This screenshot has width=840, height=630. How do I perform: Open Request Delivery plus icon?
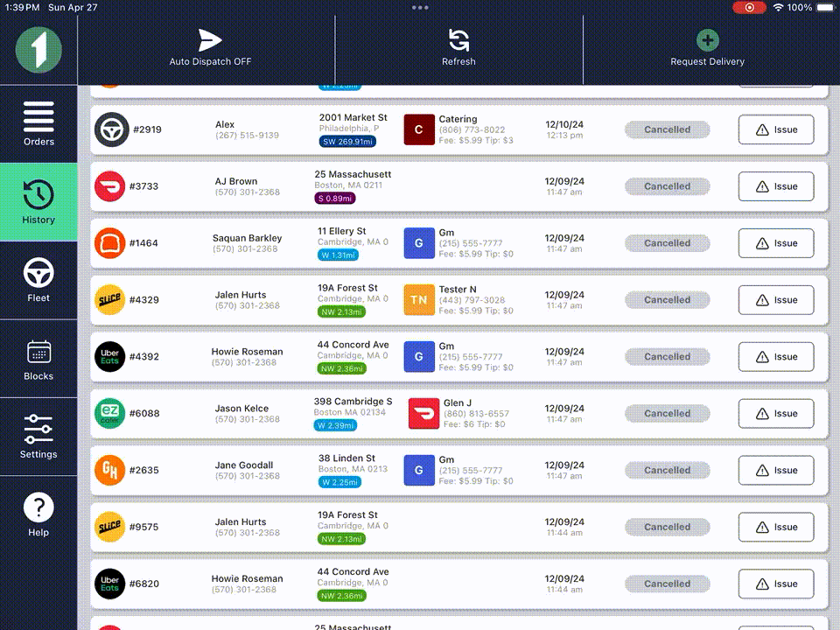pos(707,39)
